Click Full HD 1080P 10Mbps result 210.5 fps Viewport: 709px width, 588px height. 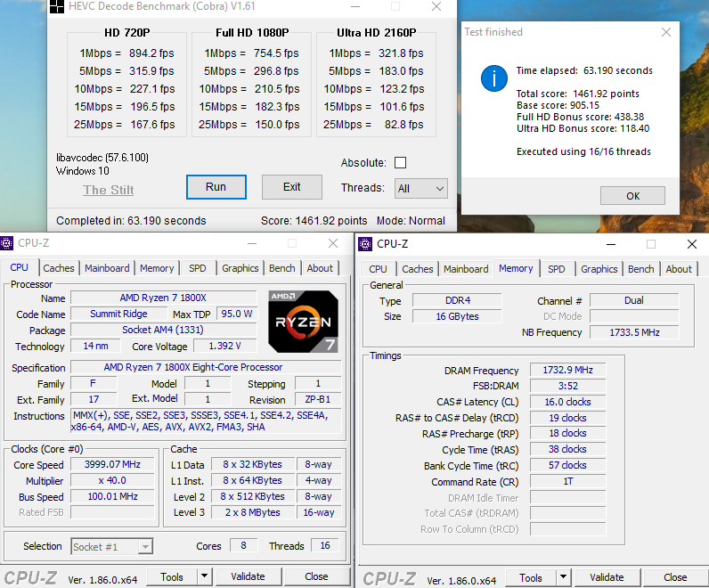tap(277, 89)
